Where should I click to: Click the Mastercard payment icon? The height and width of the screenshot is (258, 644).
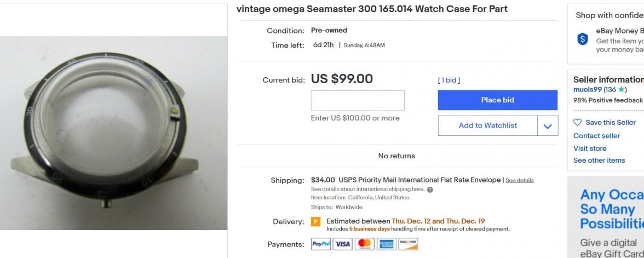(x=364, y=244)
